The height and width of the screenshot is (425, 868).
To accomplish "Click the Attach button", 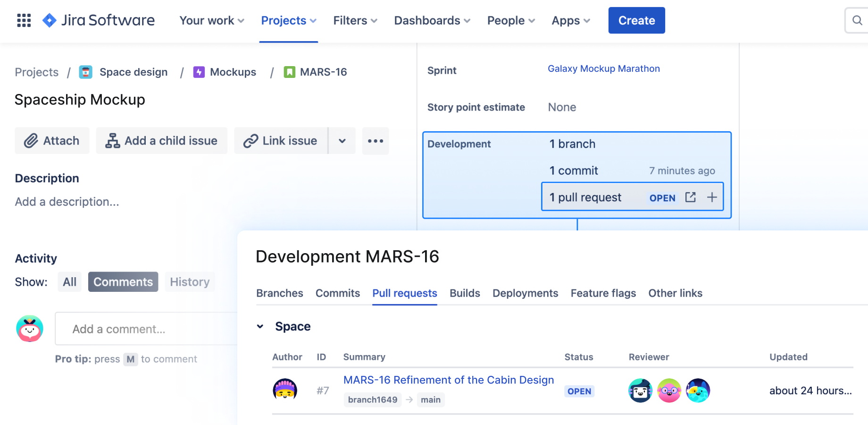I will click(52, 141).
